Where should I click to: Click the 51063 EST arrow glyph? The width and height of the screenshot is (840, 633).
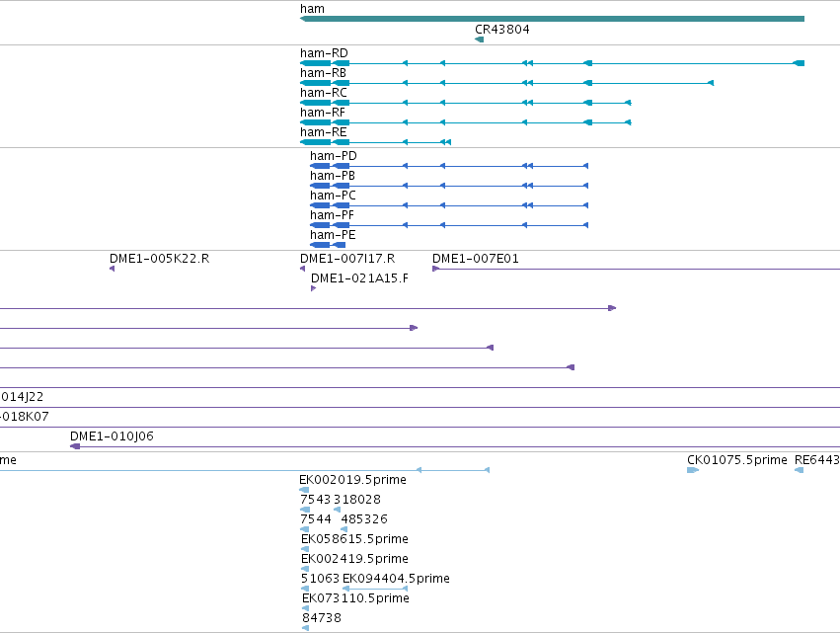[x=305, y=589]
